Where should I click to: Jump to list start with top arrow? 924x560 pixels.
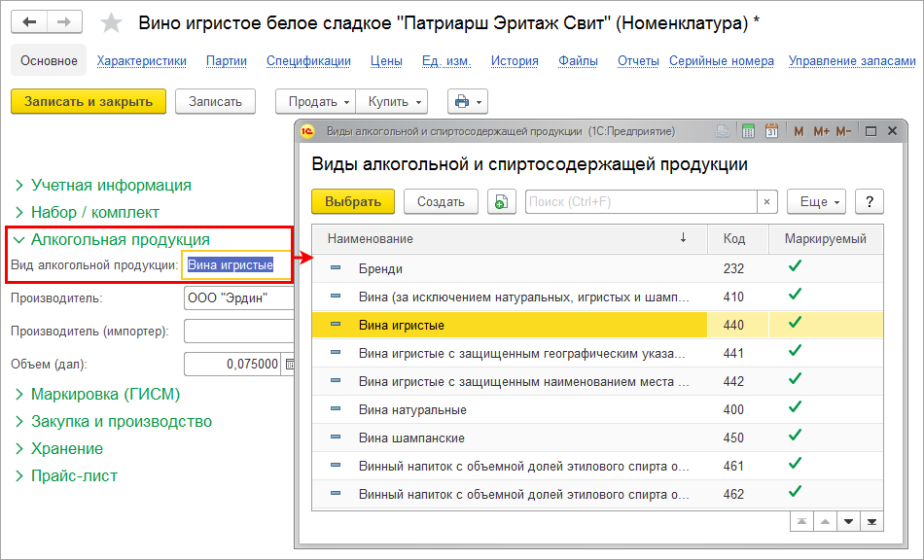pyautogui.click(x=801, y=522)
